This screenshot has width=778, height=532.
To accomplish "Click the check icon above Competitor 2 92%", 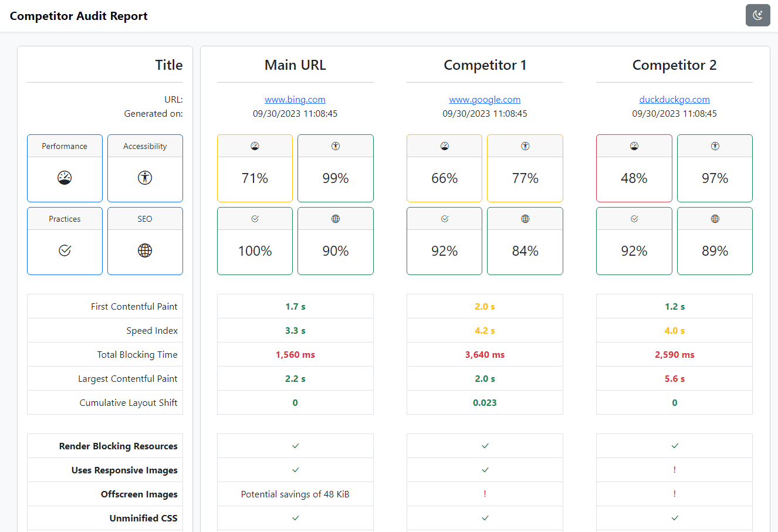I will pos(634,219).
